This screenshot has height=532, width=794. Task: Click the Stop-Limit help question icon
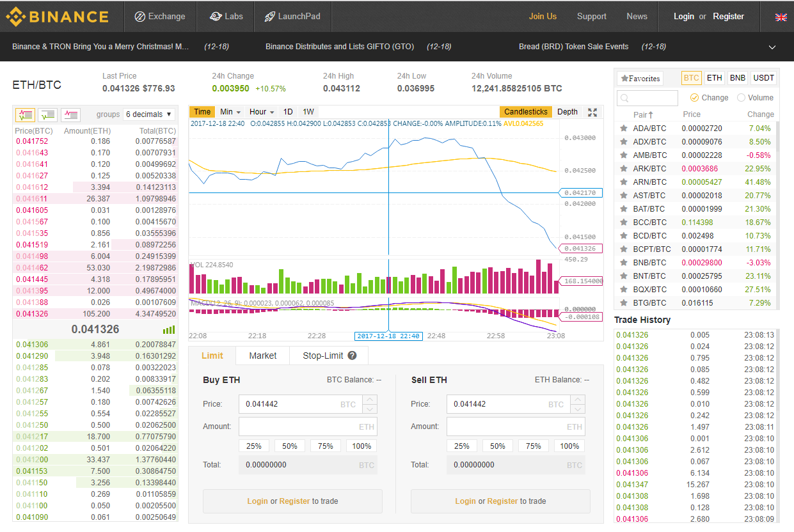[352, 356]
